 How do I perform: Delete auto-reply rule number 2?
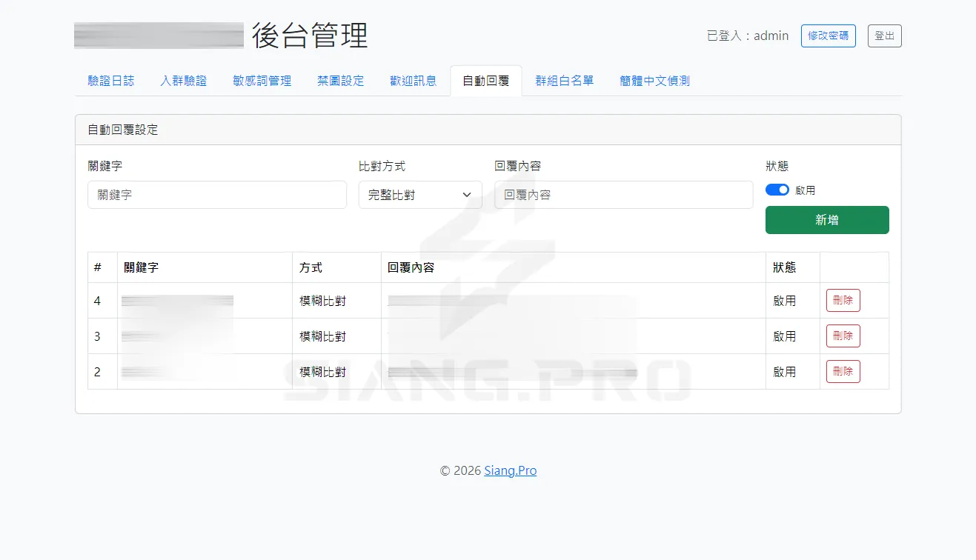[x=843, y=371]
